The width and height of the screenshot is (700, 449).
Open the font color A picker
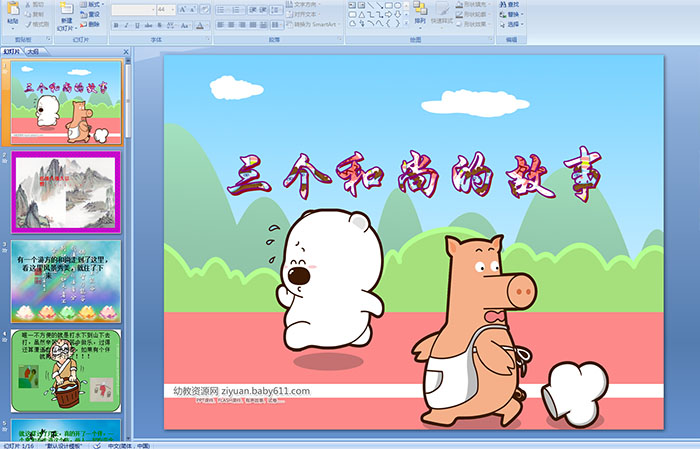click(202, 25)
